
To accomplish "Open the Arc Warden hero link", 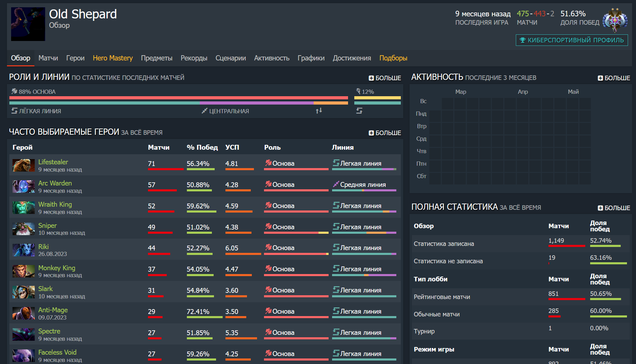I will coord(55,183).
